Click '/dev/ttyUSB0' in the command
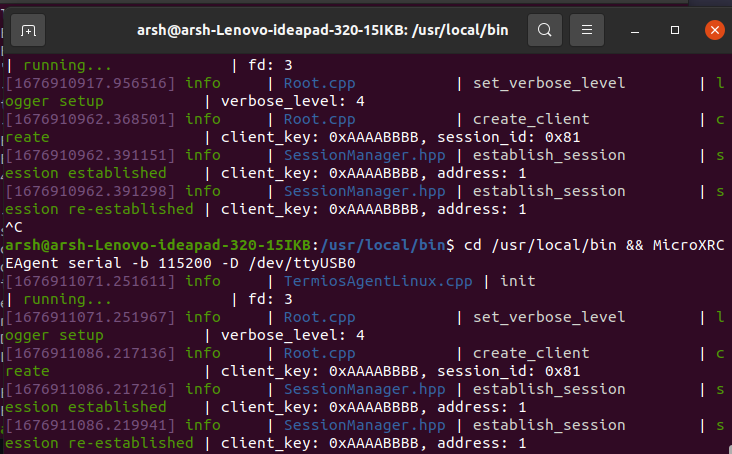This screenshot has height=454, width=732. tap(302, 263)
